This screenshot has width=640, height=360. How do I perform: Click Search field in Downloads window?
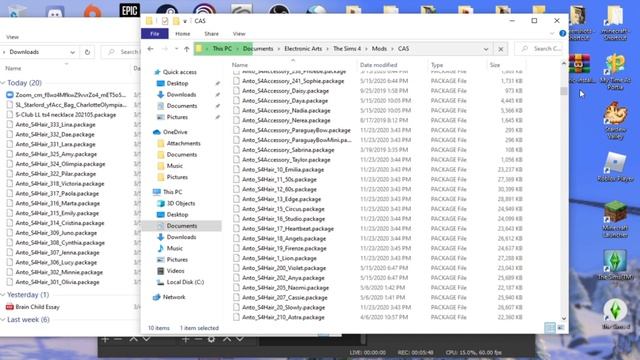point(122,52)
